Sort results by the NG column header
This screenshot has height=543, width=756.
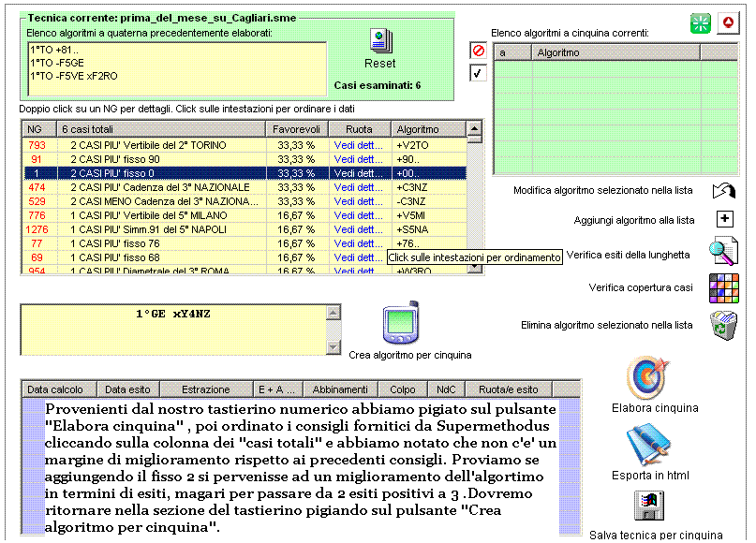(39, 129)
